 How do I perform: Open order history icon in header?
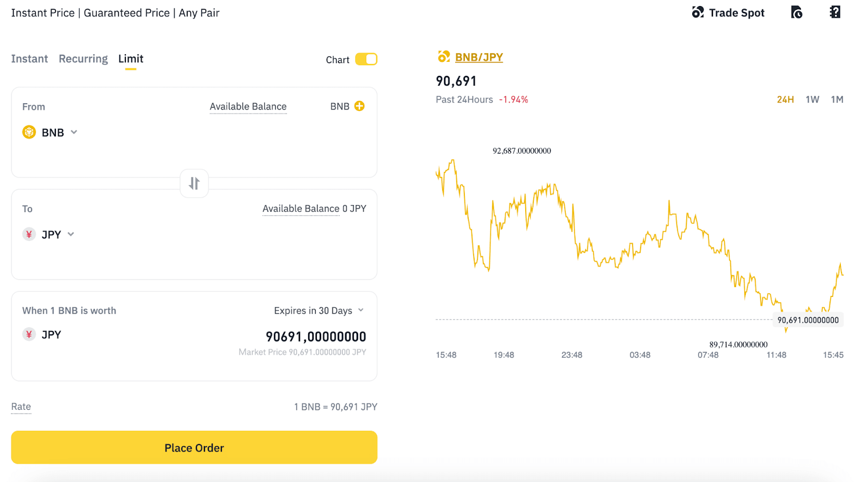[796, 12]
